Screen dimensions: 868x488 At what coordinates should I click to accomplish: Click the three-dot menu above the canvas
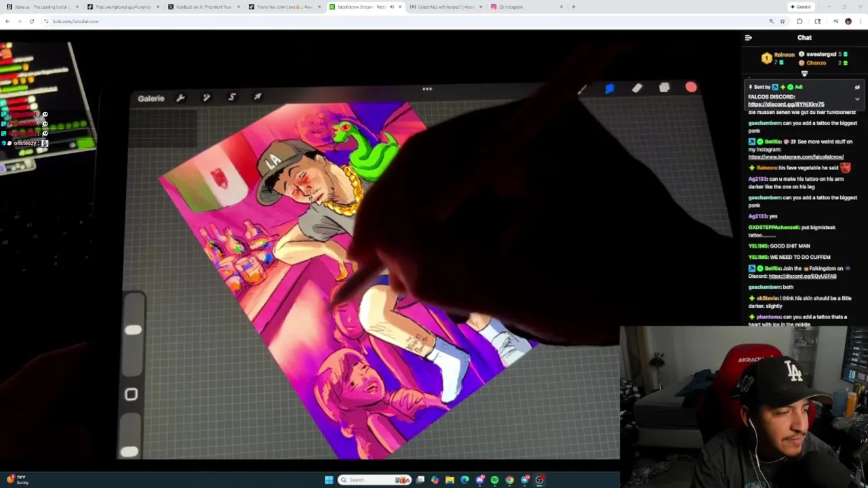[427, 89]
